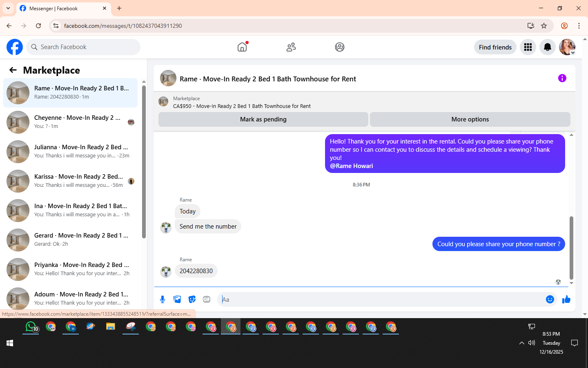Screen dimensions: 588x368
Task: Record a voice clip with microphone icon
Action: (163, 299)
